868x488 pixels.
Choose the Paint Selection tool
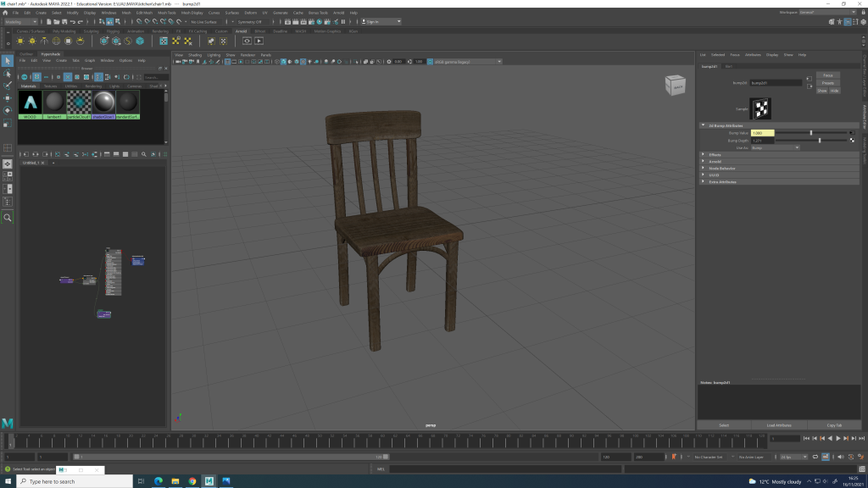(7, 86)
